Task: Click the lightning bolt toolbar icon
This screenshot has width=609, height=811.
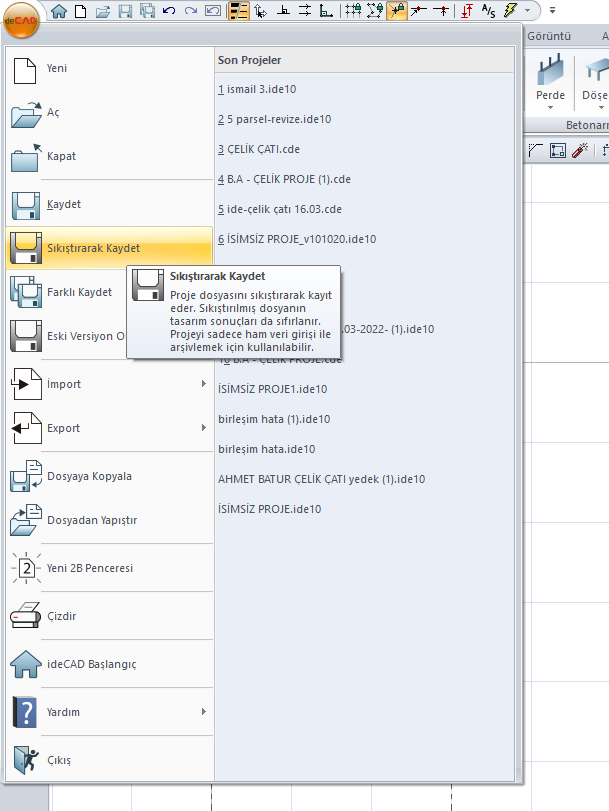Action: click(x=511, y=10)
